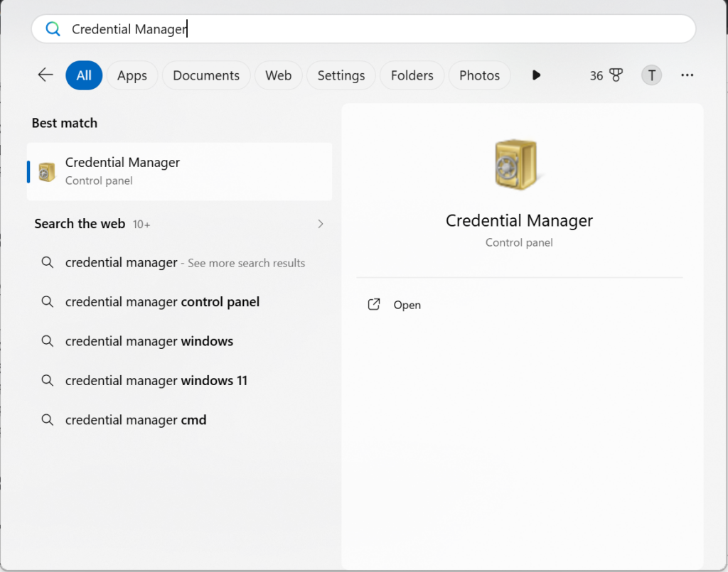Click magnifier icon beside 'credential manager control panel'
728x572 pixels.
point(48,302)
